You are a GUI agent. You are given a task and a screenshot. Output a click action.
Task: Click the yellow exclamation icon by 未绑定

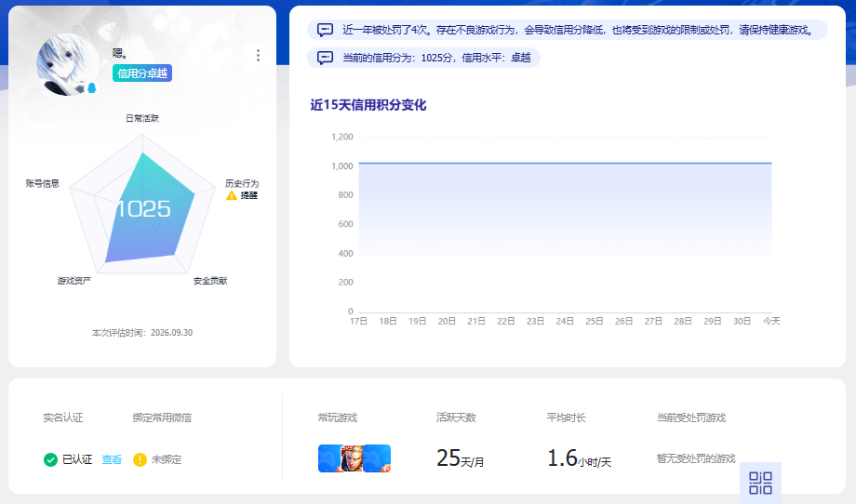(x=140, y=459)
